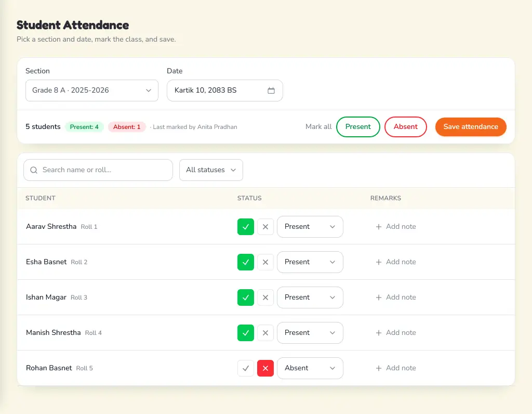Focus the Search name or roll field
Image resolution: width=532 pixels, height=414 pixels.
98,170
